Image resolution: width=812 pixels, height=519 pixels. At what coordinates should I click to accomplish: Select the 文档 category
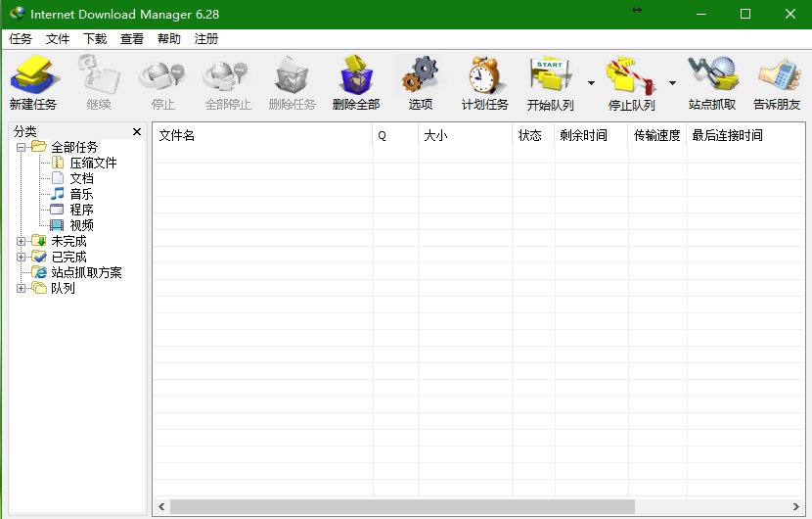click(x=82, y=178)
